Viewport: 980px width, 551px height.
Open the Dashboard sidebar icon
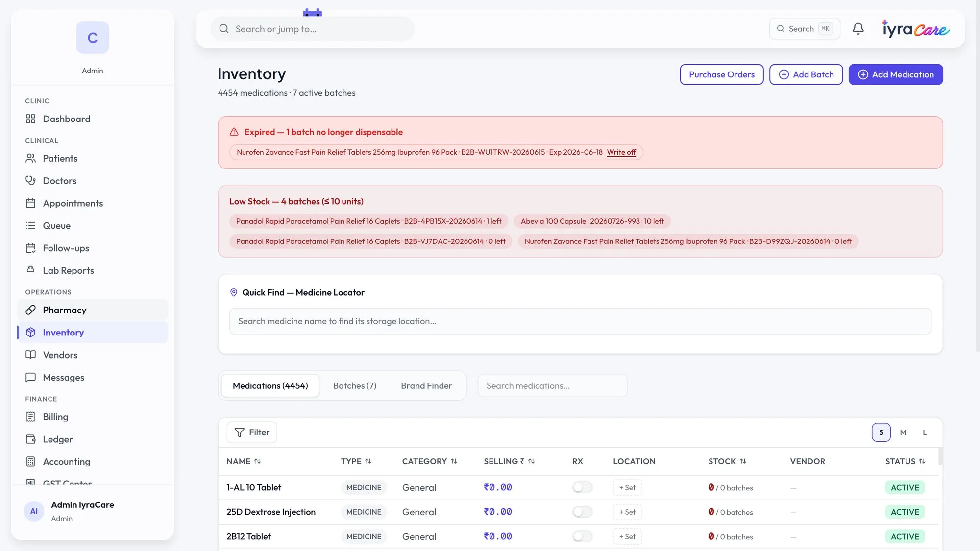[30, 119]
